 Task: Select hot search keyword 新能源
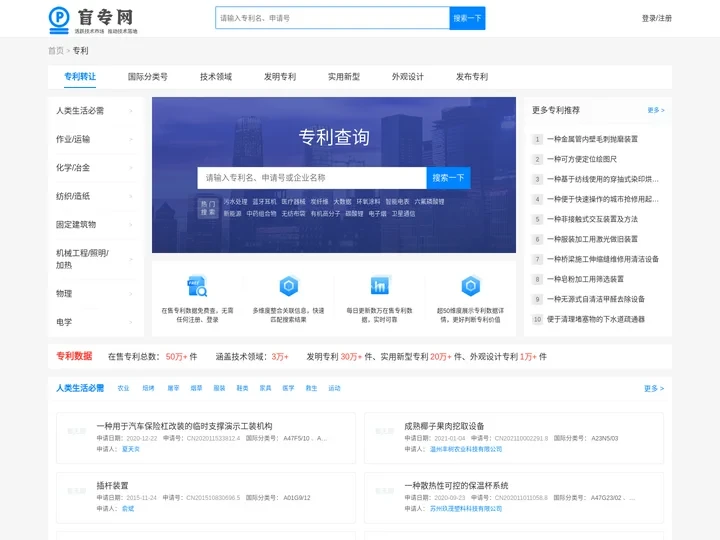tap(232, 214)
